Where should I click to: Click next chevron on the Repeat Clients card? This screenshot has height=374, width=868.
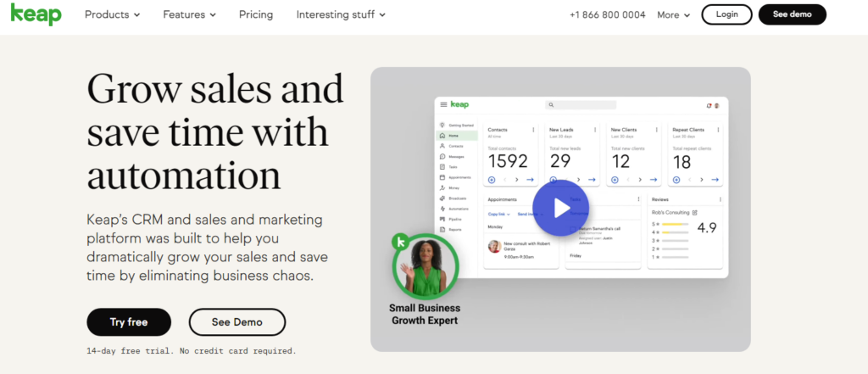(701, 180)
